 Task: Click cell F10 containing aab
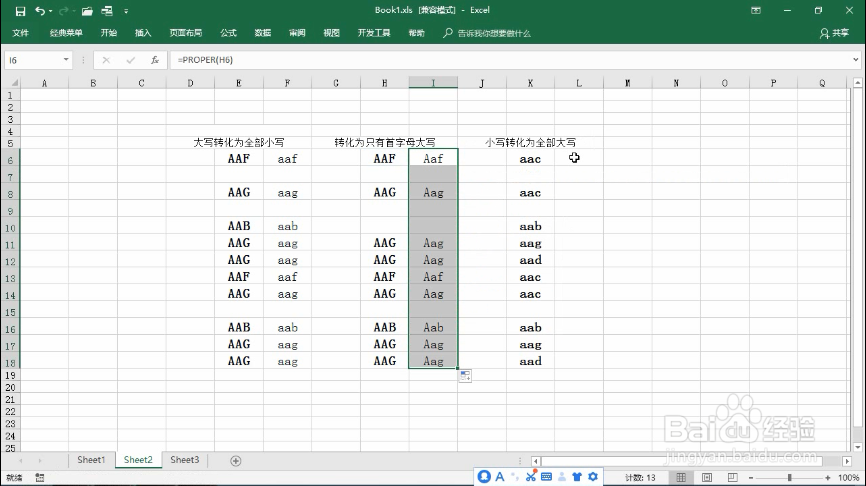click(x=287, y=226)
